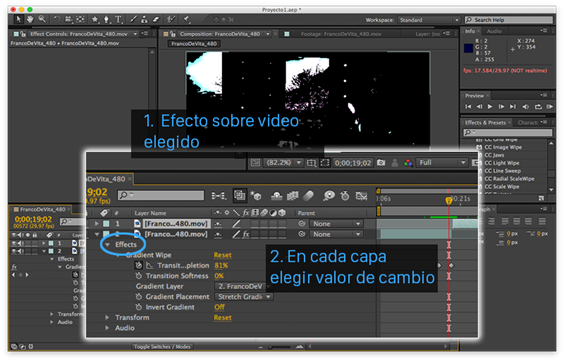Select the Unified Camera tool
564x361 pixels.
point(68,19)
